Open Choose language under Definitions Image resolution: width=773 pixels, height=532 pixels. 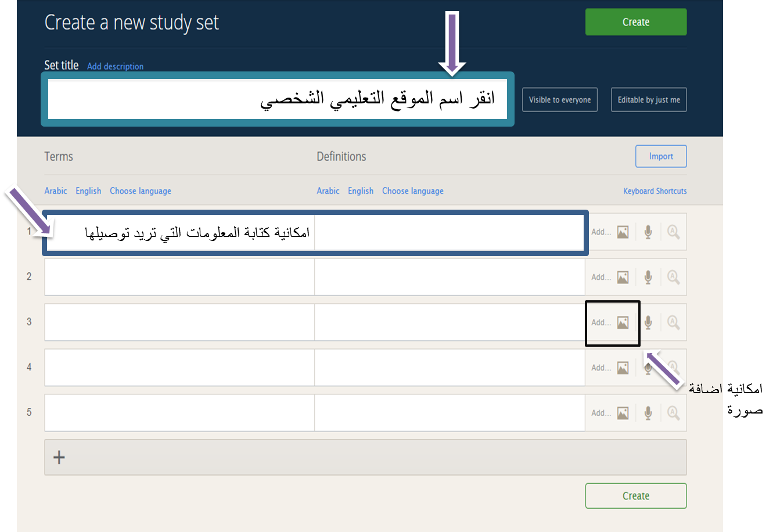(x=412, y=190)
